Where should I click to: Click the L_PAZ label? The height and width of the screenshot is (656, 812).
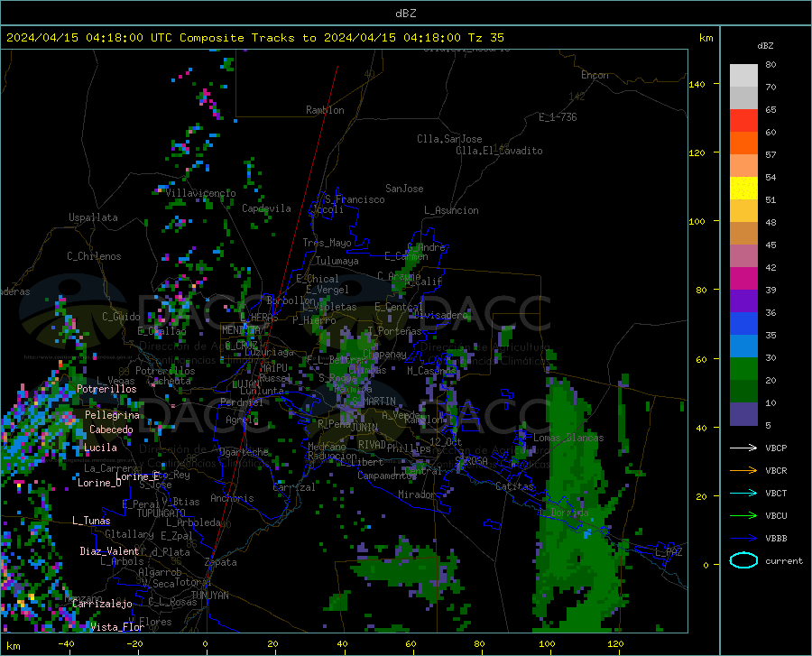pos(669,552)
